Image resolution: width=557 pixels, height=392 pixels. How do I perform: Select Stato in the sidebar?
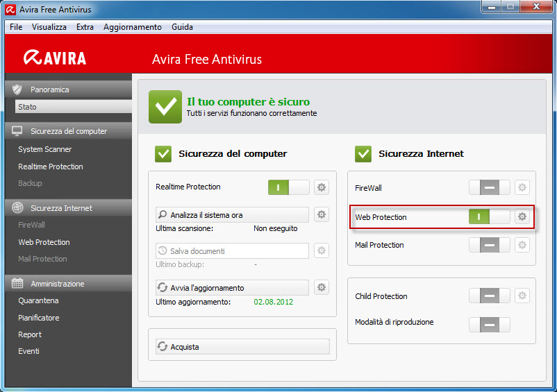(x=73, y=107)
